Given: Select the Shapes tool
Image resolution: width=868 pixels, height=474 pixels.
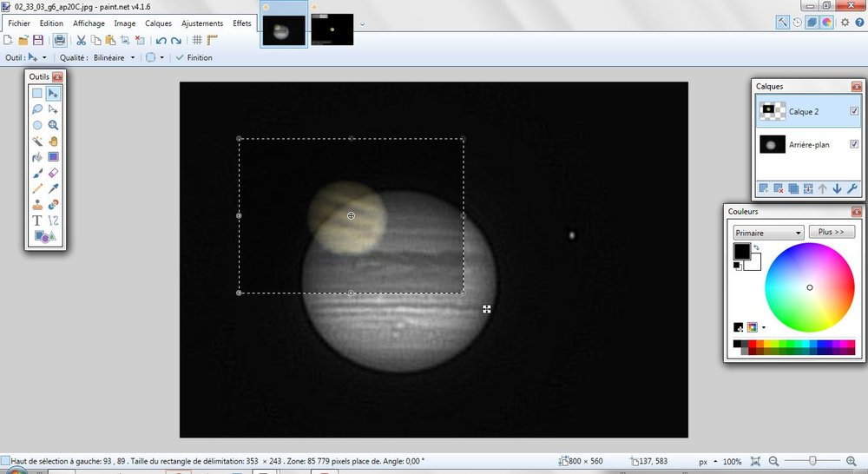Looking at the screenshot, I should [x=45, y=237].
